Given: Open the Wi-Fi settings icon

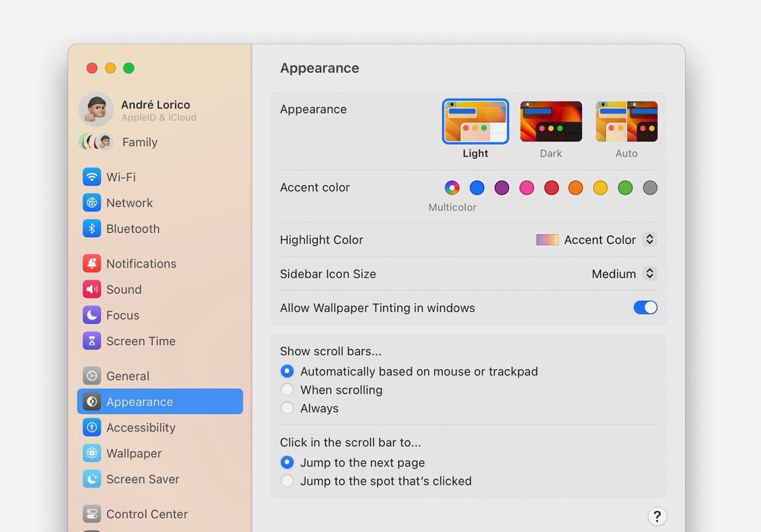Looking at the screenshot, I should 92,177.
